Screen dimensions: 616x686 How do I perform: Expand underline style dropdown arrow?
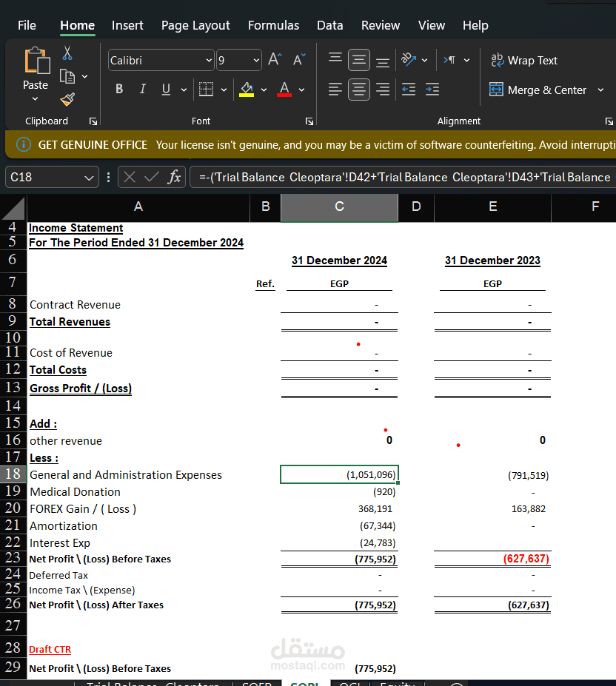[x=184, y=90]
